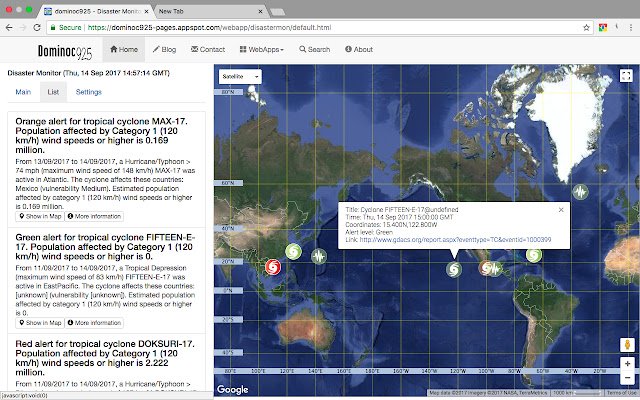Bookmark this page with the star
640x400 pixels.
(587, 27)
